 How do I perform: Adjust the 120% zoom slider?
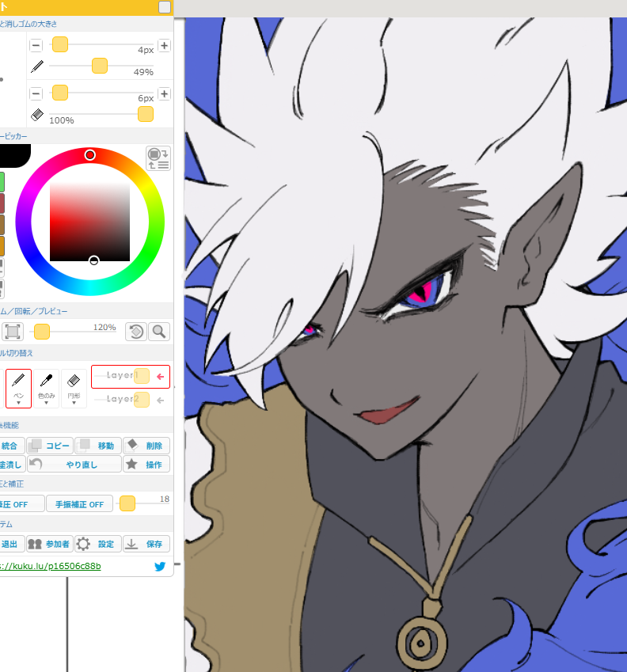point(42,332)
